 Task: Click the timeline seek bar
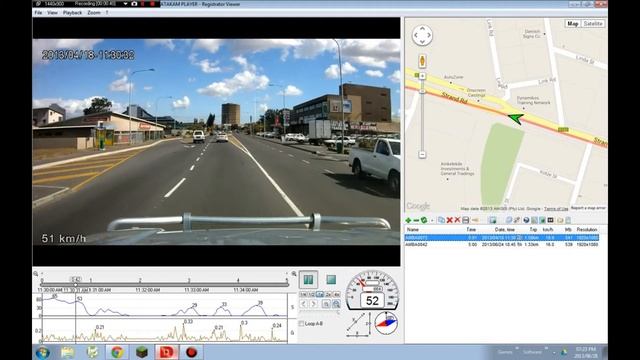coord(165,284)
